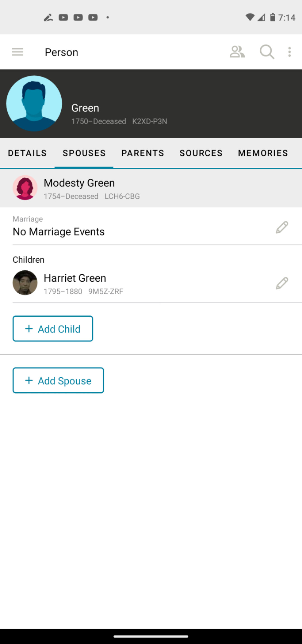
Task: Tap the family group icon in header
Action: tap(237, 52)
